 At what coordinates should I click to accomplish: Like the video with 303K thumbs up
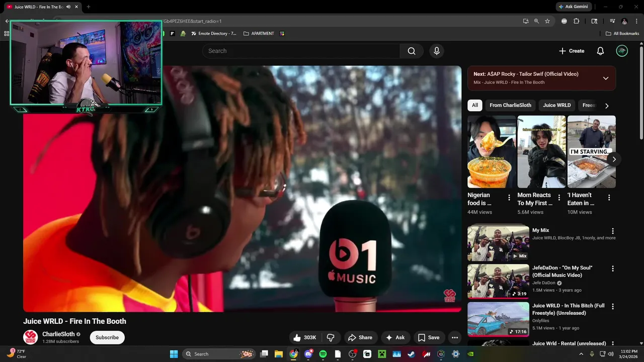coord(305,337)
